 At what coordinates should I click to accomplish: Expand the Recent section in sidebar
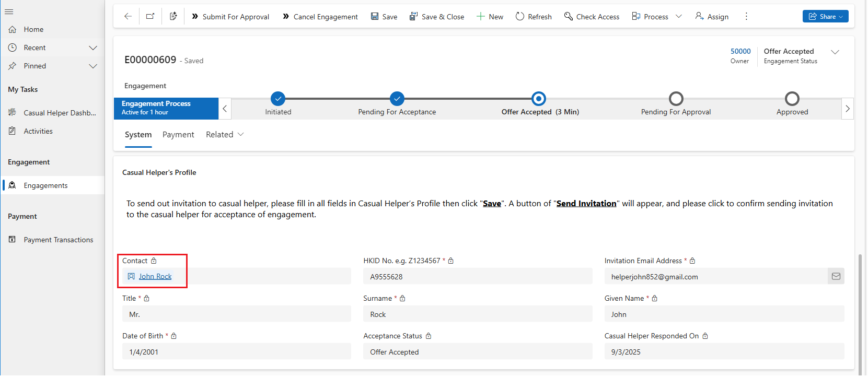[x=93, y=48]
